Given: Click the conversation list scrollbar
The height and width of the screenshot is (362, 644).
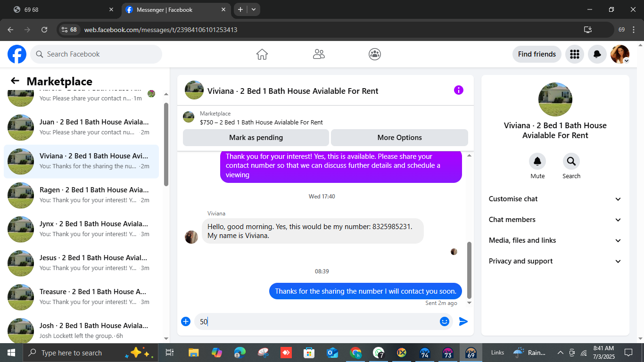Looking at the screenshot, I should 166,144.
